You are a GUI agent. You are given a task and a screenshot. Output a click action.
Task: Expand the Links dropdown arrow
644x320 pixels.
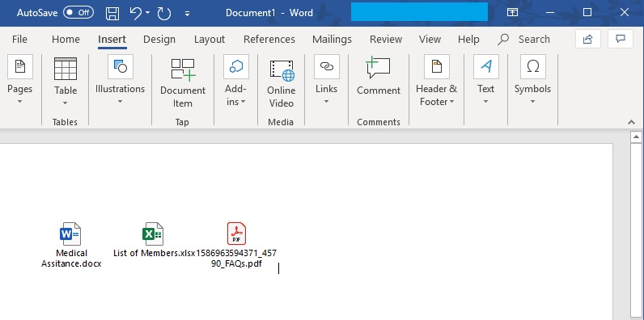pos(327,101)
